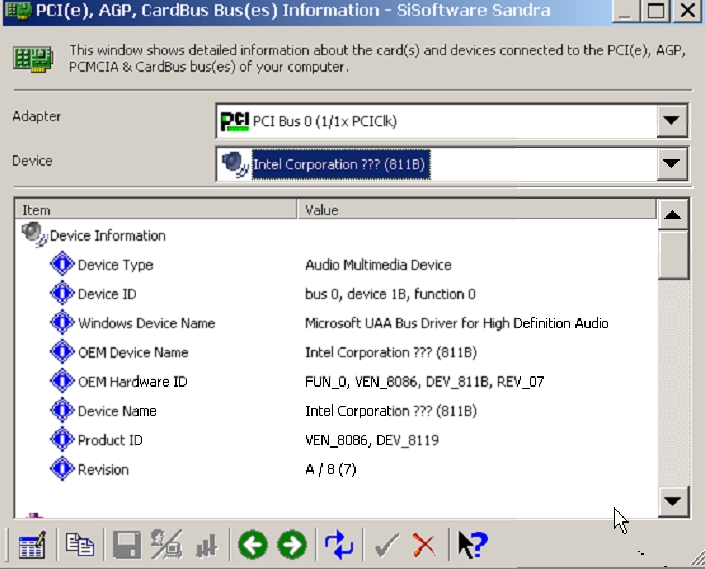Click the title bar application icon
705x569 pixels.
(x=18, y=10)
